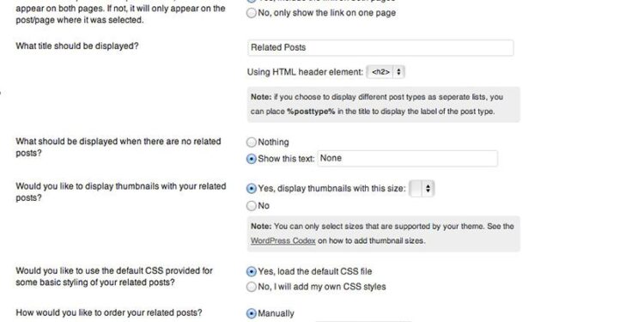Open the HTML header element <h2> dropdown

click(x=386, y=72)
